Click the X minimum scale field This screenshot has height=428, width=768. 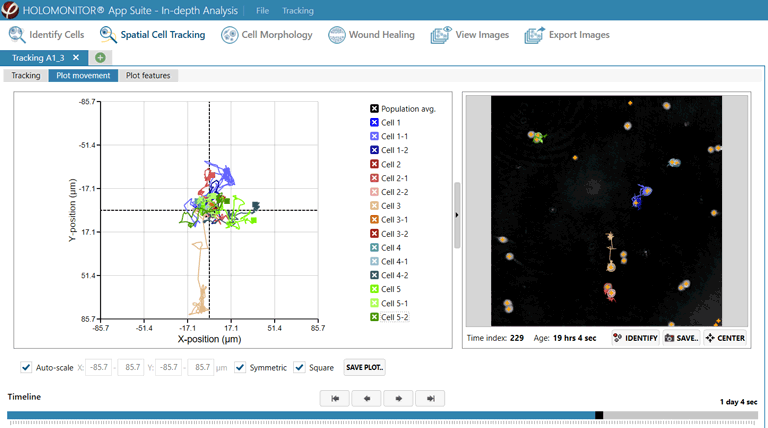click(98, 367)
